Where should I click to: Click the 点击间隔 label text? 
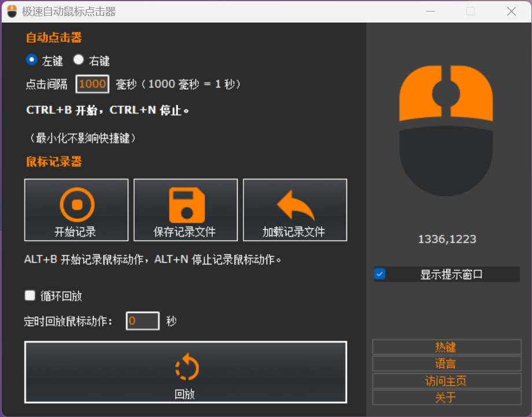(x=46, y=84)
